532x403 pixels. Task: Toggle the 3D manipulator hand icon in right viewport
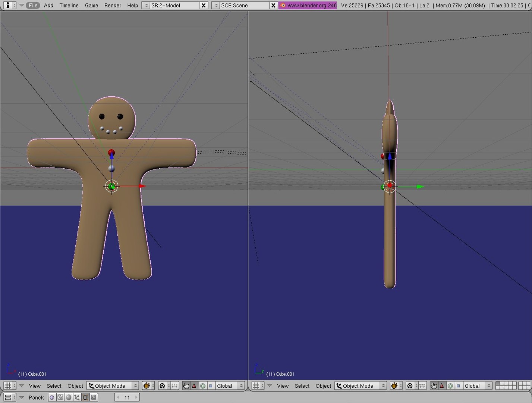point(434,386)
